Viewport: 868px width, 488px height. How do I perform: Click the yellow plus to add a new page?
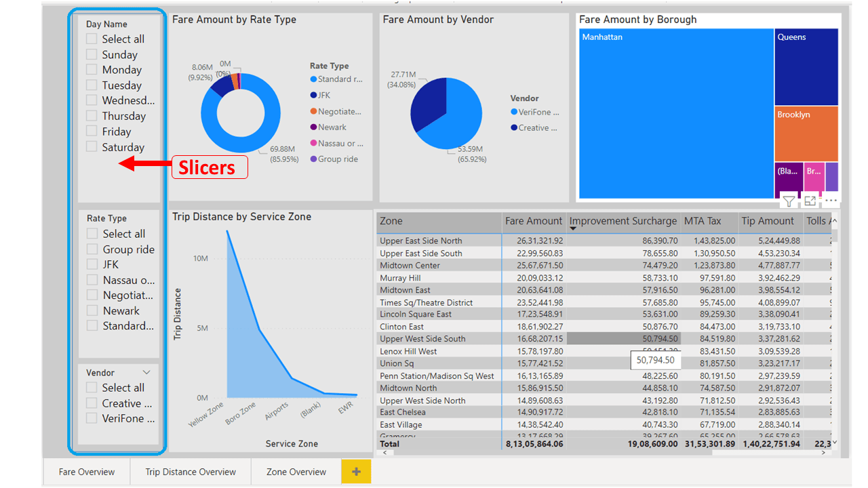click(356, 471)
